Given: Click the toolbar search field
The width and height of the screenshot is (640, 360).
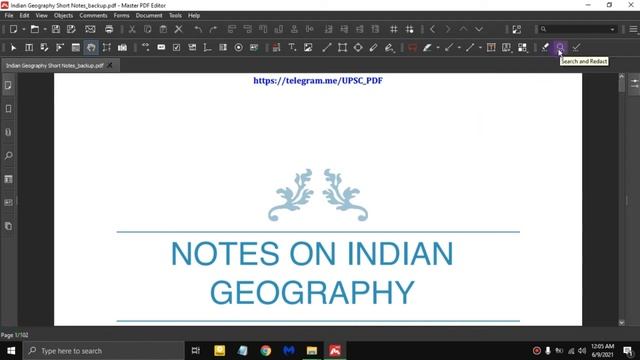Looking at the screenshot, I should (577, 29).
